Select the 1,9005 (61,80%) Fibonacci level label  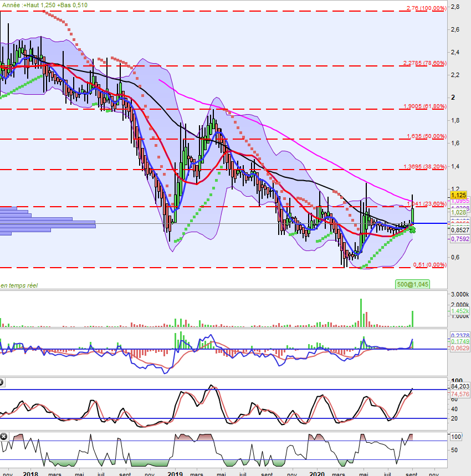tap(424, 106)
